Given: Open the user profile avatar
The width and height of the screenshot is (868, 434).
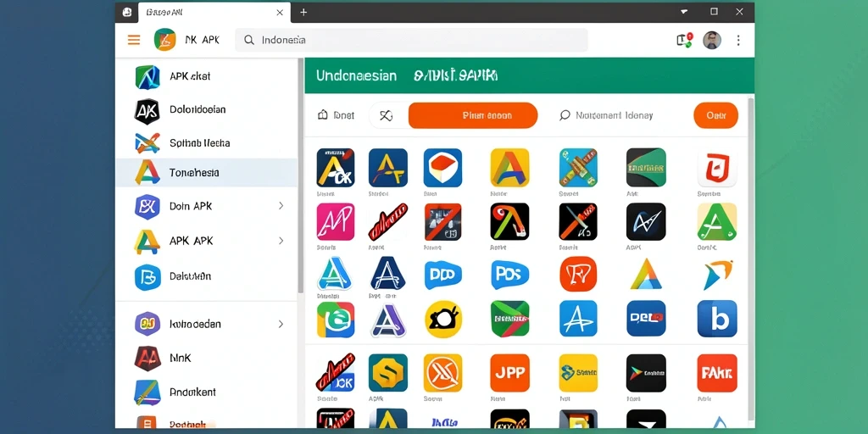Looking at the screenshot, I should 712,40.
